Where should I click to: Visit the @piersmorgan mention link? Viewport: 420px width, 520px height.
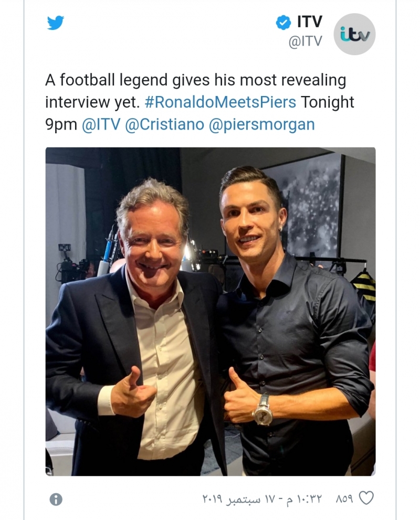(262, 124)
